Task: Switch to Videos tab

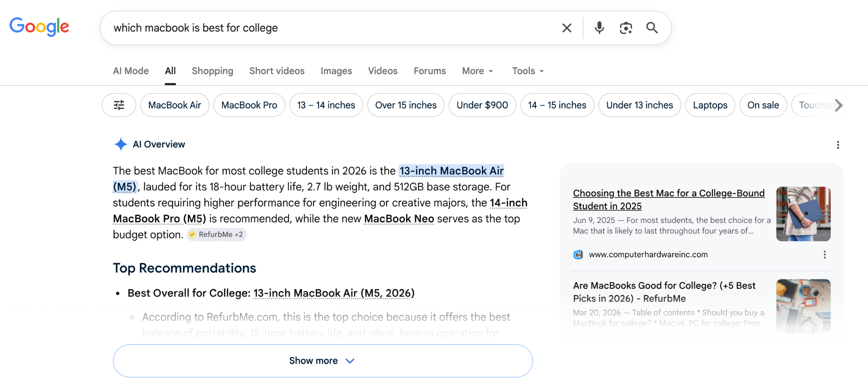Action: pyautogui.click(x=383, y=71)
